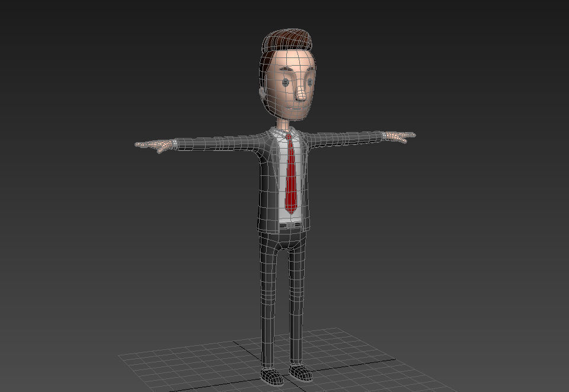The height and width of the screenshot is (392, 569).
Task: Select the character's belt buckle
Action: (290, 226)
